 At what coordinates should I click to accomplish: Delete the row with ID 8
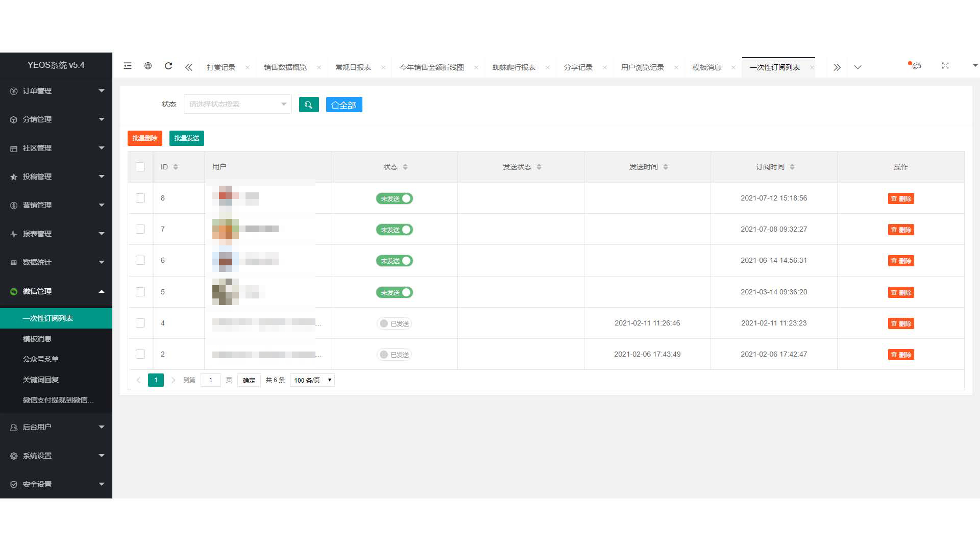pos(901,198)
